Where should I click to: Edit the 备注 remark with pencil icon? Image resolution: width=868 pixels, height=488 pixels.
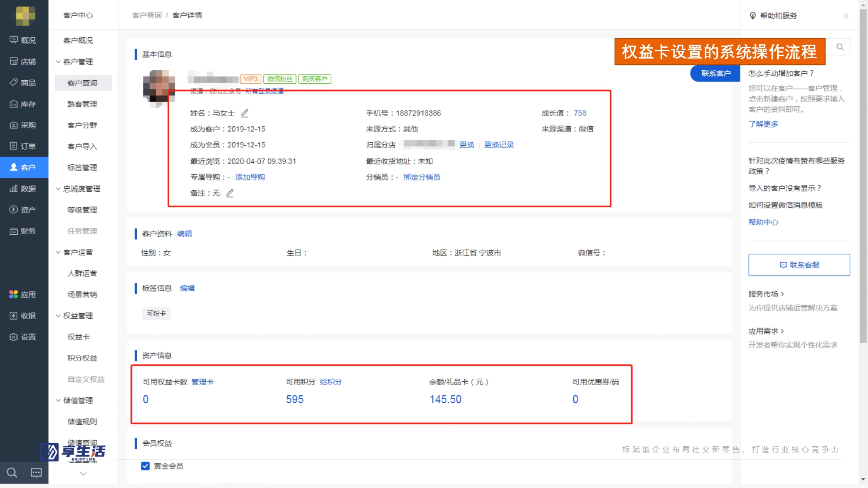(x=230, y=193)
